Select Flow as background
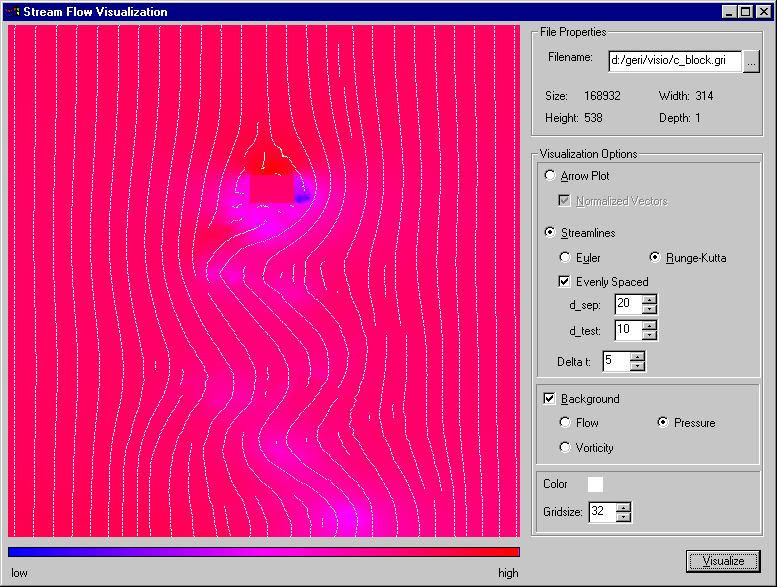Viewport: 777px width, 587px height. click(x=566, y=423)
